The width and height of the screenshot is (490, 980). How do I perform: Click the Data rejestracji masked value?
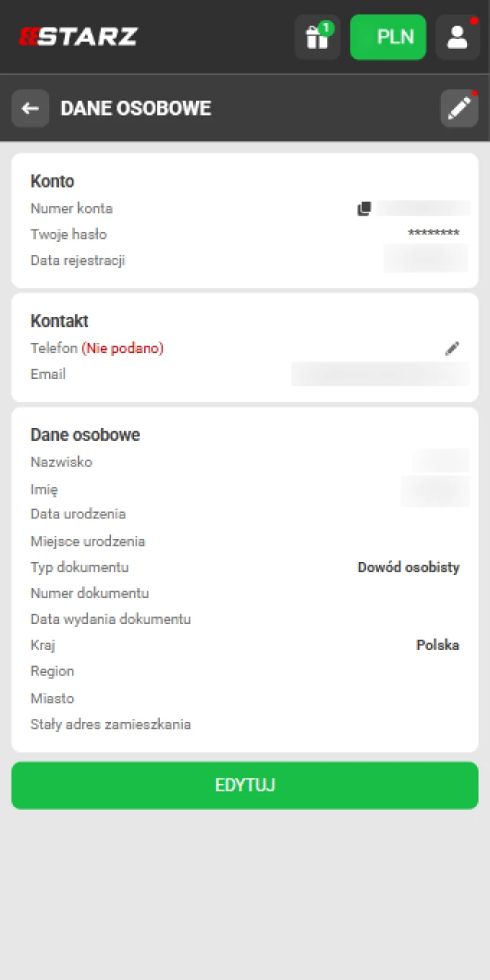click(426, 259)
